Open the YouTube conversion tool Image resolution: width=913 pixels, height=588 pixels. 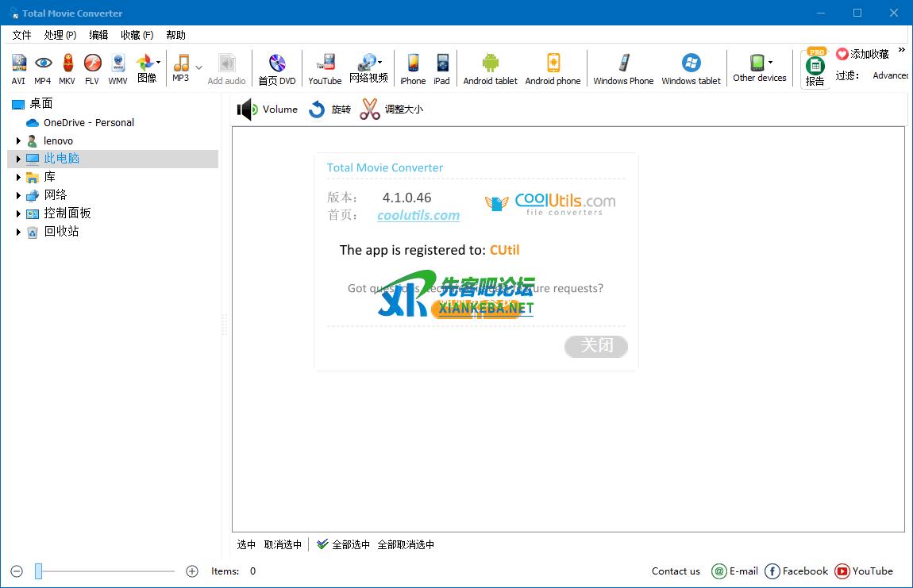(x=325, y=68)
